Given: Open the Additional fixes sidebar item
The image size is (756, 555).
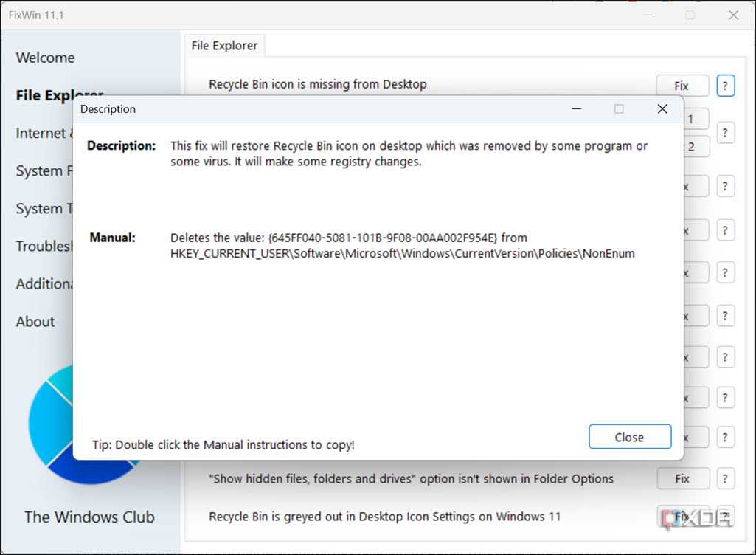Looking at the screenshot, I should coord(44,284).
